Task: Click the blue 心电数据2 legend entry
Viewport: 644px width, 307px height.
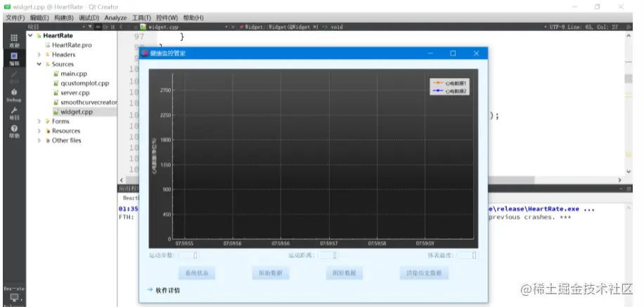Action: point(450,91)
